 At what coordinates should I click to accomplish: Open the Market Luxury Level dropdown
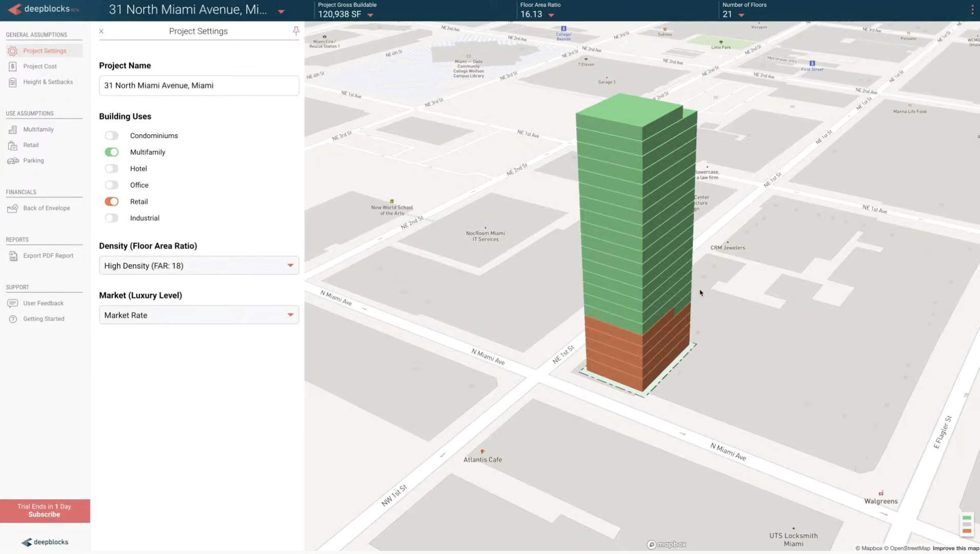click(x=199, y=315)
